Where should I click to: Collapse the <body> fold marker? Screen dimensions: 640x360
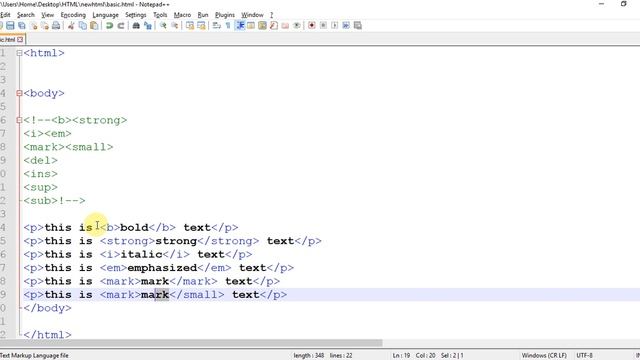click(x=19, y=93)
